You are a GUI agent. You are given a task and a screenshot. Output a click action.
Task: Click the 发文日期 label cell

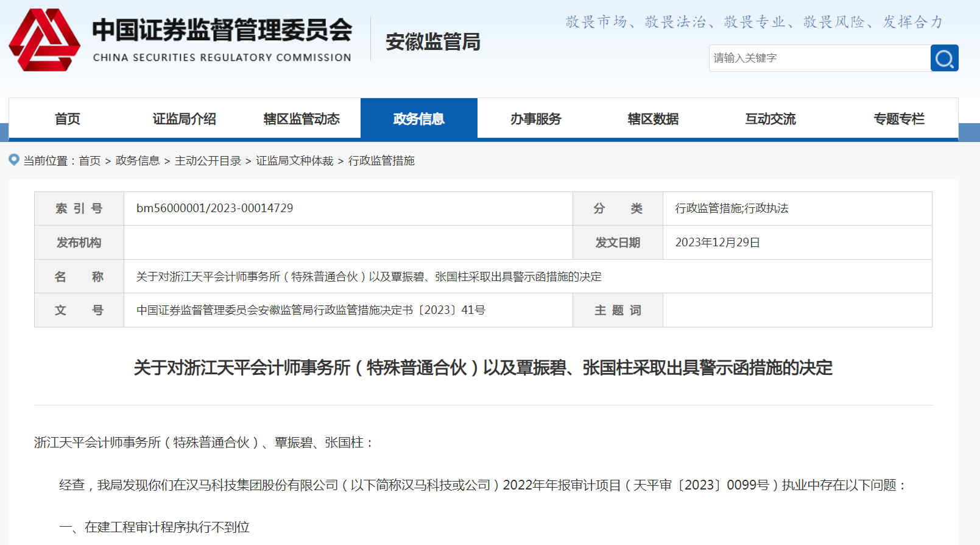point(618,243)
